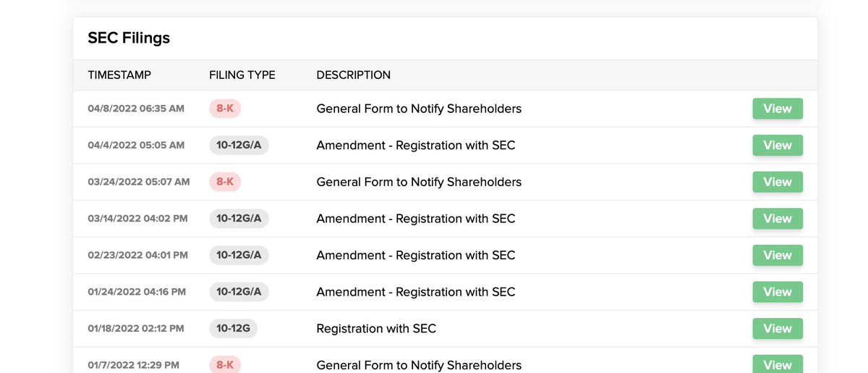
Task: Click the SEC Filings heading
Action: click(129, 38)
